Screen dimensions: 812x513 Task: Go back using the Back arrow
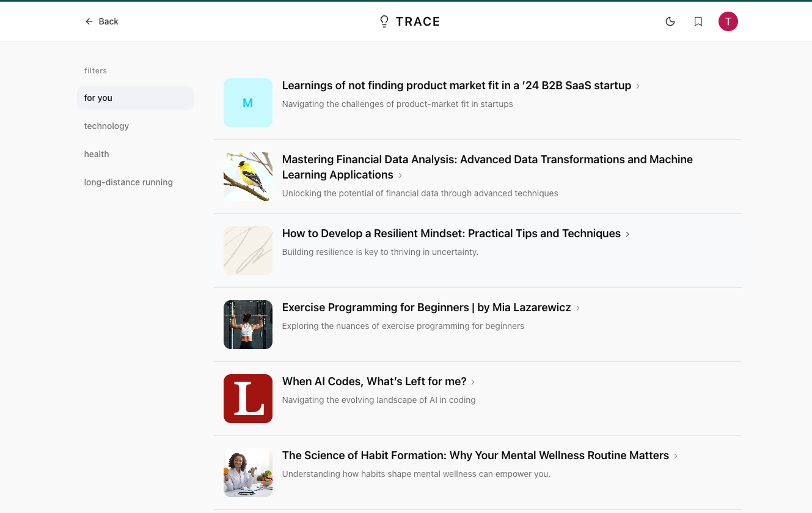[101, 21]
